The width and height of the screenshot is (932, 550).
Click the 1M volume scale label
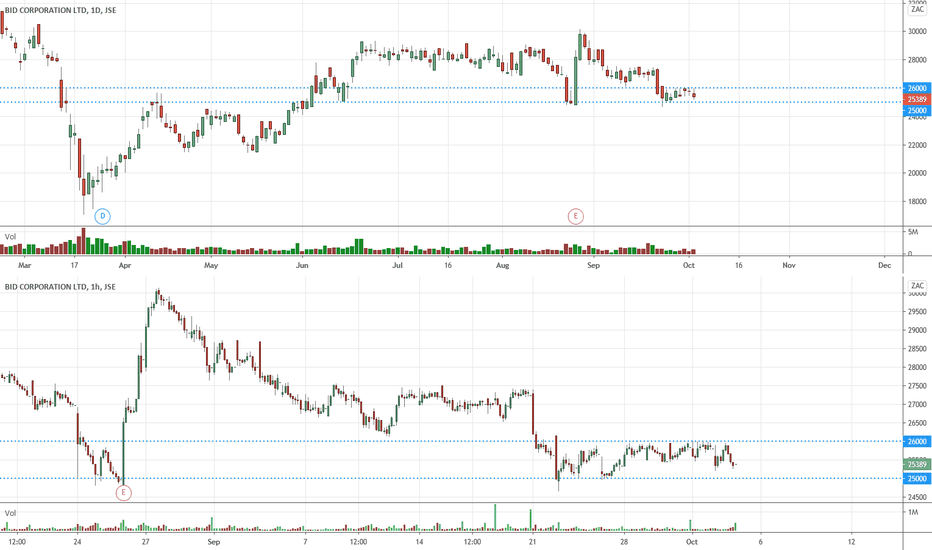(913, 512)
